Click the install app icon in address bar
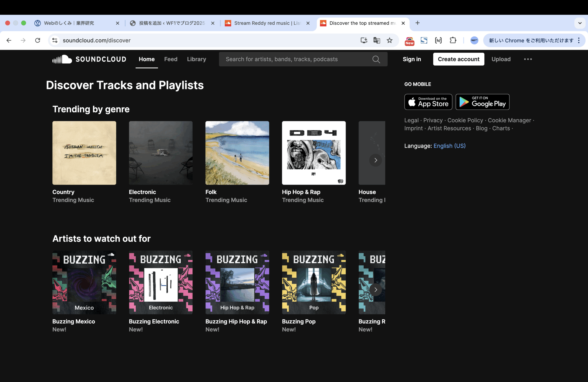Screen dimensions: 588x382 pos(364,40)
